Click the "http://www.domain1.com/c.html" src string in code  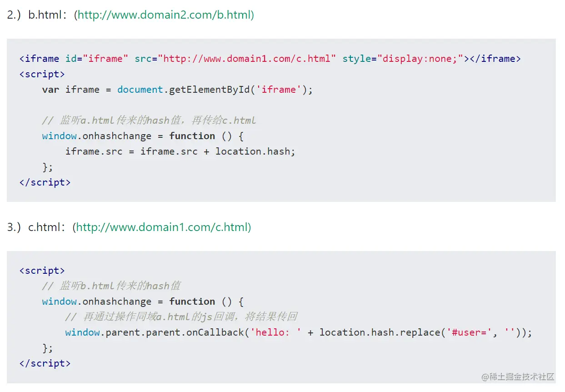[x=247, y=59]
